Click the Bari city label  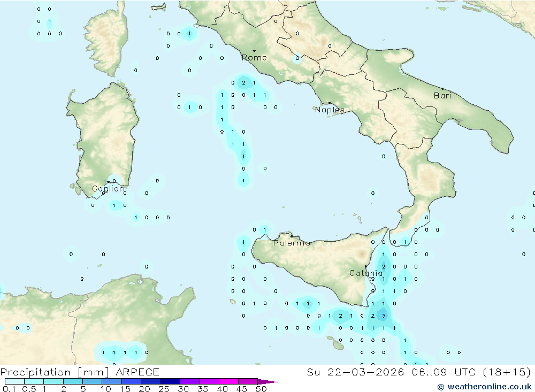point(442,96)
